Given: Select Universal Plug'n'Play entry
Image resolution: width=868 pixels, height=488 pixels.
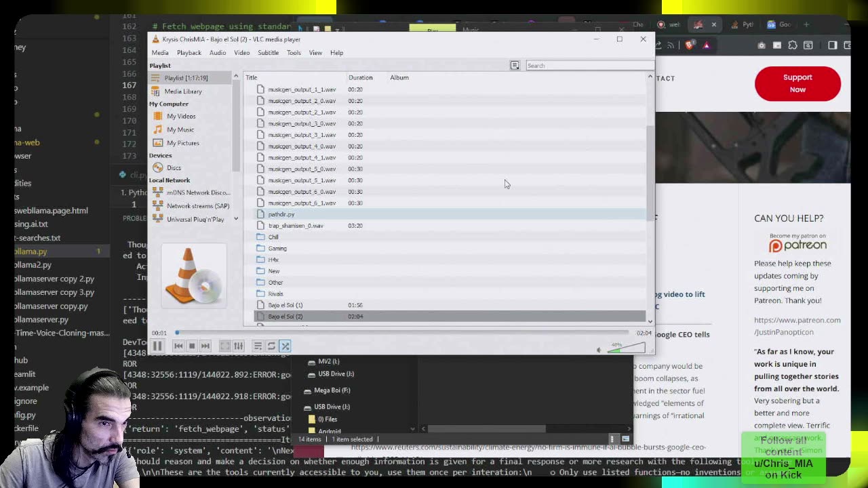Looking at the screenshot, I should (194, 220).
